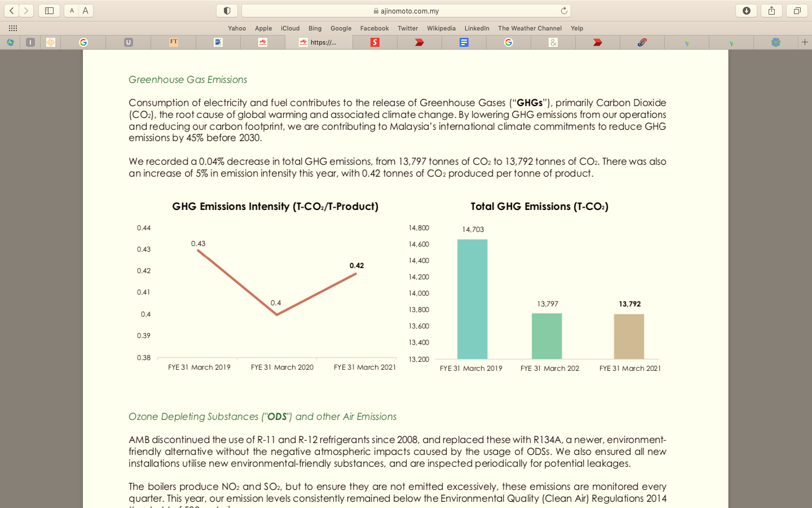
Task: Click 'FYE 31 March 2020' line chart axis label
Action: click(282, 367)
